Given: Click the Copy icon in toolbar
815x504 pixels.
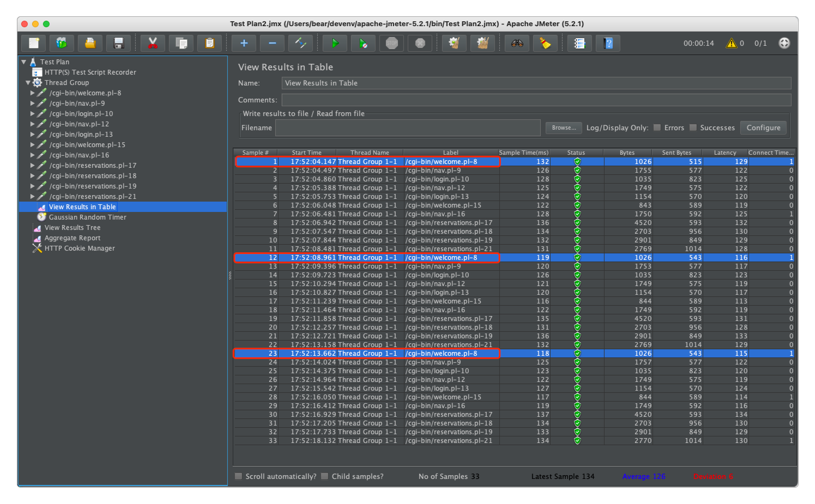Looking at the screenshot, I should pos(181,43).
